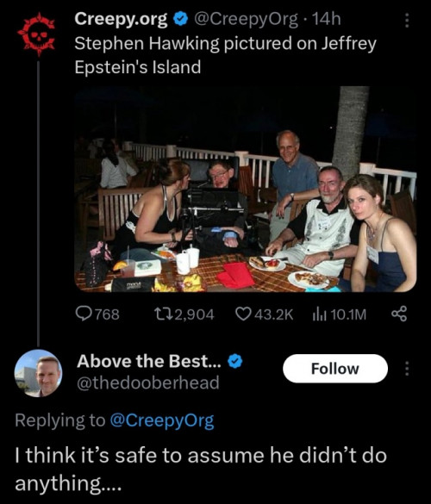This screenshot has width=431, height=504.
Task: Open the three-dot menu on Creepy.org post
Action: click(407, 21)
